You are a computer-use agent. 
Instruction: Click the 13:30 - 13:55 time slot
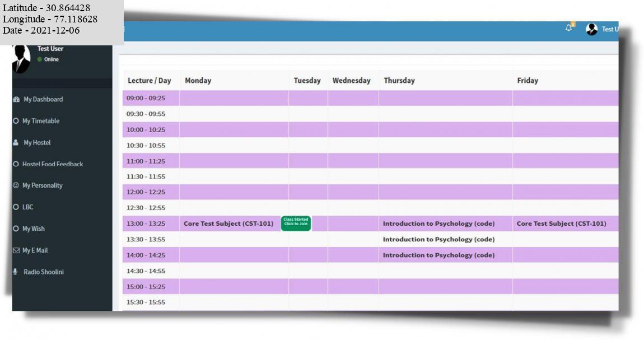(x=146, y=239)
